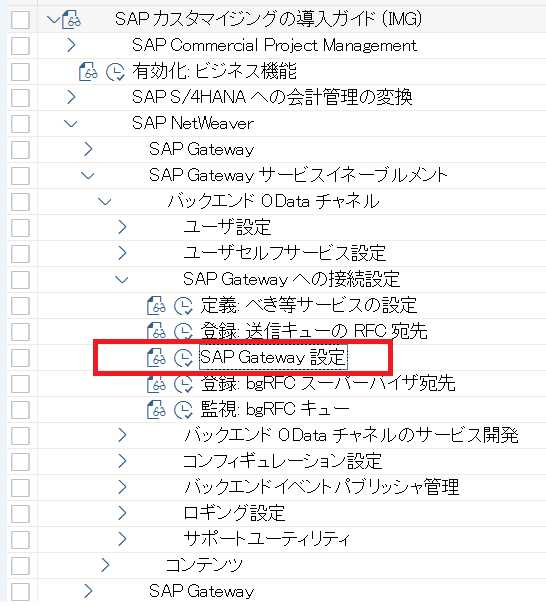Select the 登録: bgRFC スーパーバイザ宛先 label
The width and height of the screenshot is (546, 606).
[x=328, y=383]
